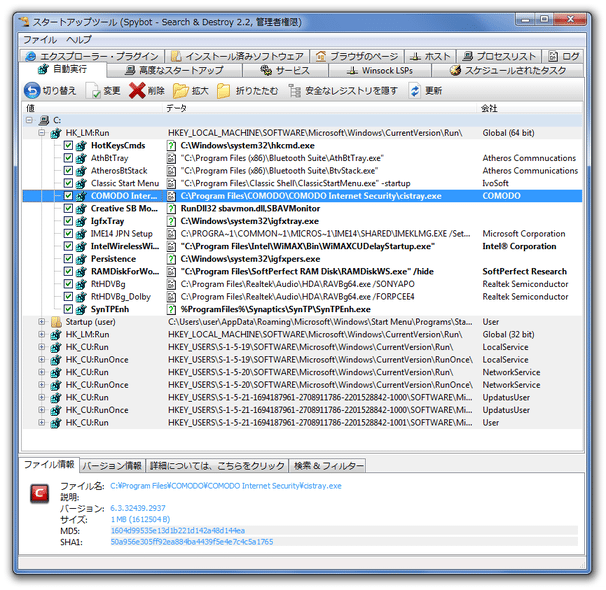Screen dimensions: 606x590
Task: Click the 更新 refresh icon
Action: coord(415,91)
